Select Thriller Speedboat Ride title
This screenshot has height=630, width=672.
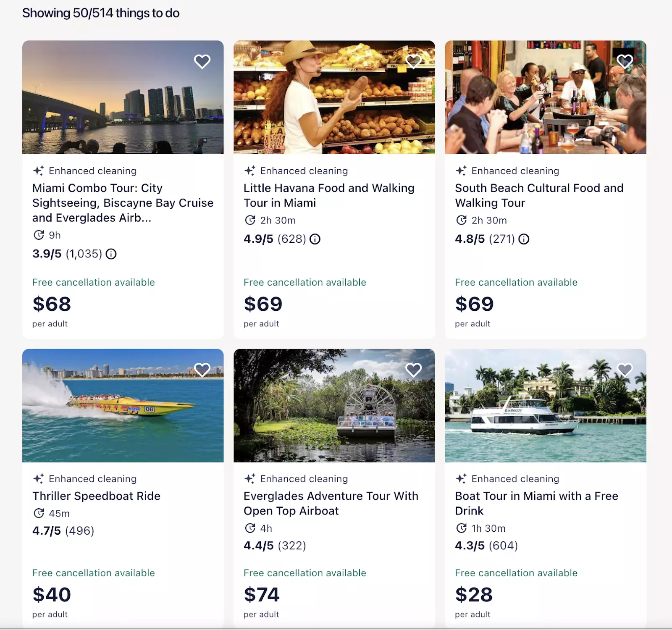click(96, 496)
